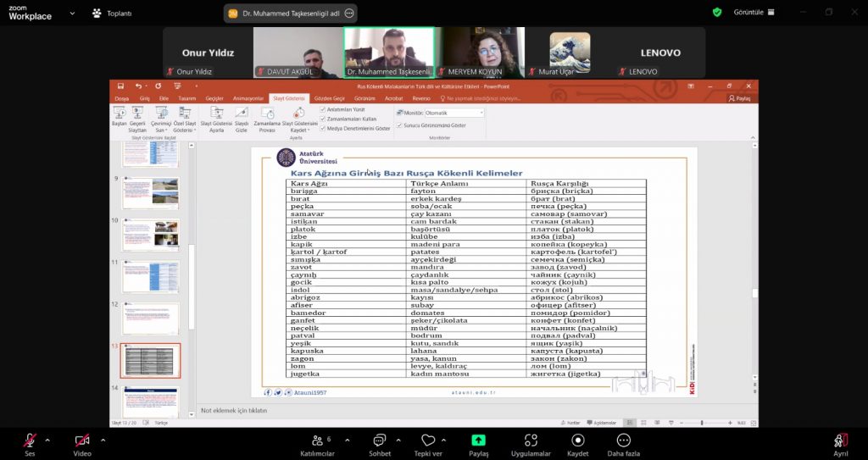Image resolution: width=868 pixels, height=460 pixels.
Task: Click the start-from-beginning Quick Access icon
Action: pos(177,86)
